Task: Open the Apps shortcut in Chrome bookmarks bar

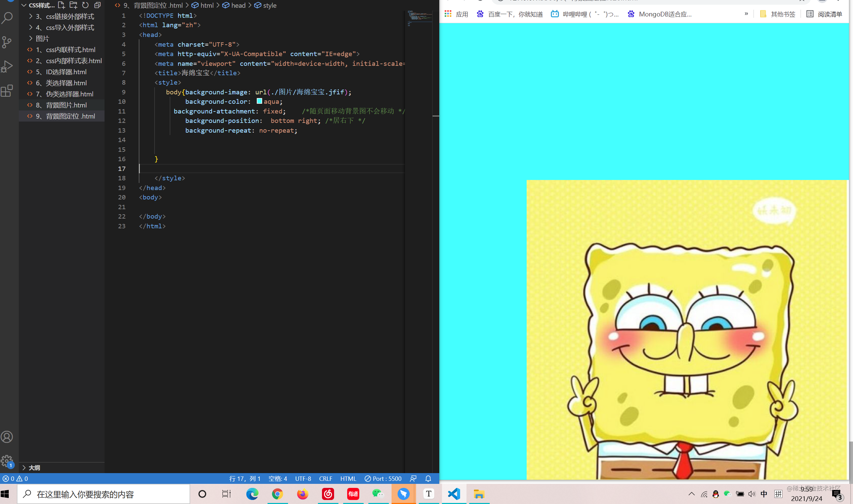Action: pos(456,14)
